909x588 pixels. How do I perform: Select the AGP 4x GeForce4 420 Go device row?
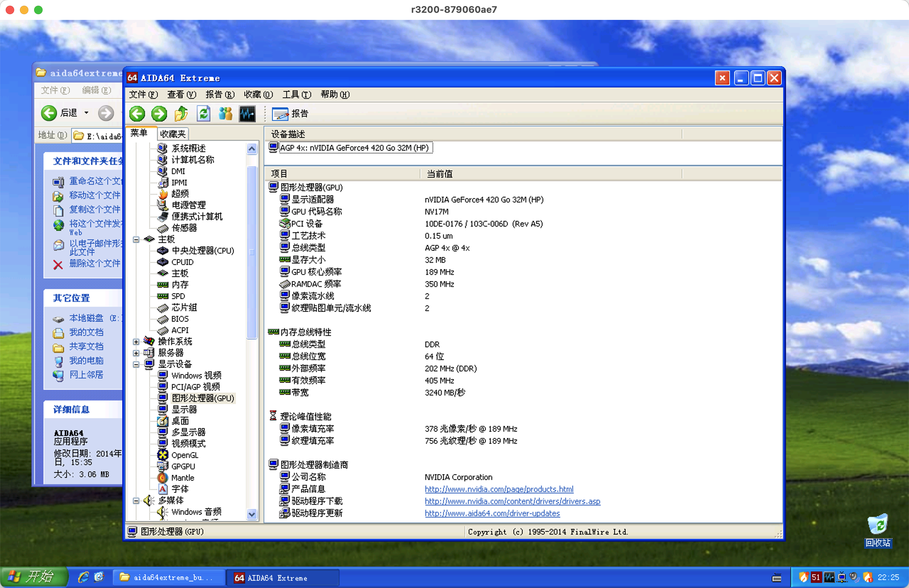[350, 148]
